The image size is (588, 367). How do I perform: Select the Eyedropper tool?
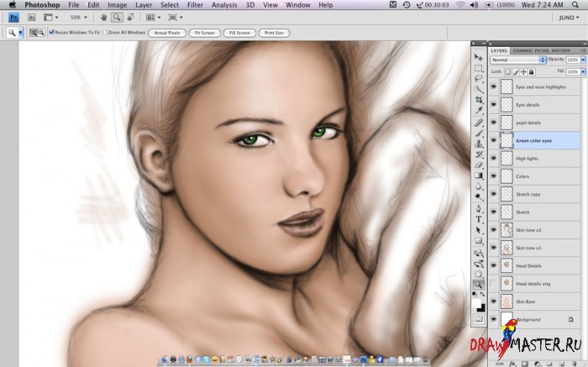[479, 110]
